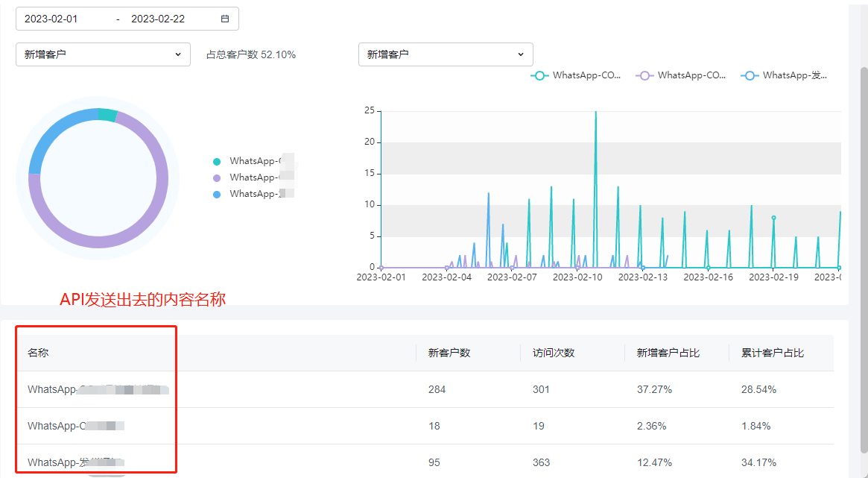868x478 pixels.
Task: Edit the end date 2023-02-22
Action: click(x=158, y=19)
